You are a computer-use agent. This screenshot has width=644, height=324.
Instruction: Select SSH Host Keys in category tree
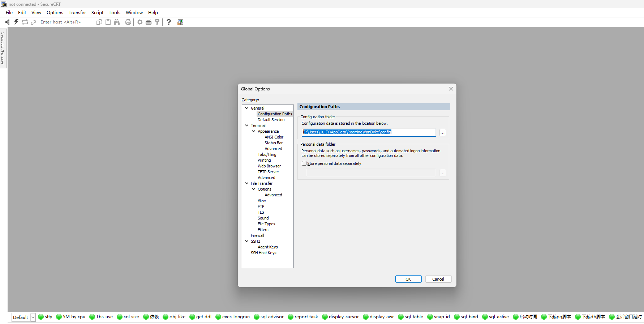(x=263, y=253)
